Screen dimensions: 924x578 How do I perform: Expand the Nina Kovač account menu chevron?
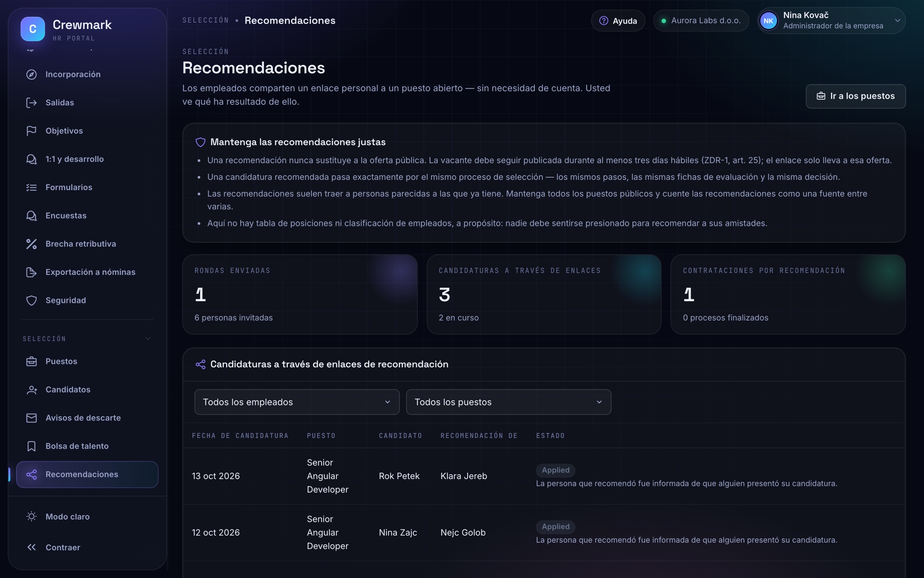point(897,21)
